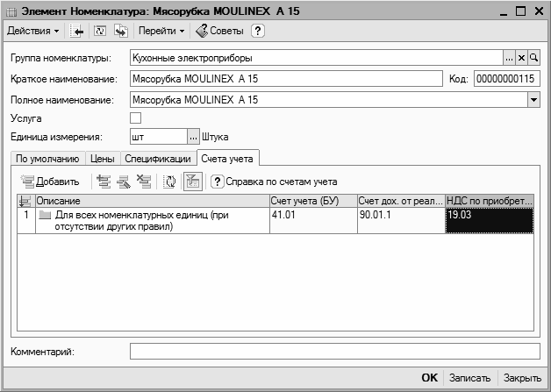Click the first arrow icon after Действия
The height and width of the screenshot is (392, 551).
click(77, 32)
